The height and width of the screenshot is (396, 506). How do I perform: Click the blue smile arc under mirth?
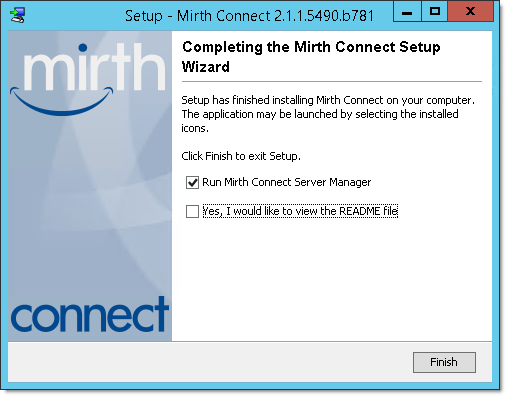coord(62,101)
